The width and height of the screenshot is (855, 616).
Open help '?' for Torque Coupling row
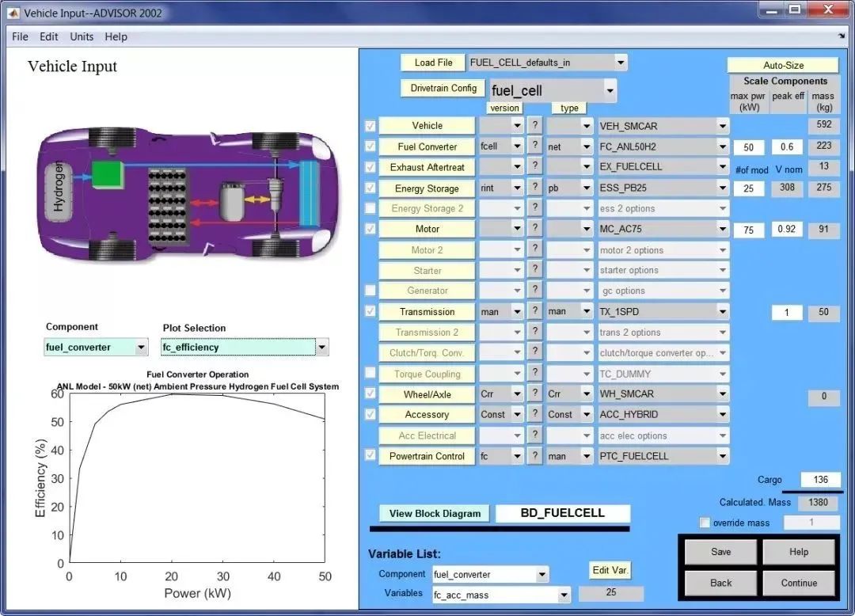(x=535, y=373)
